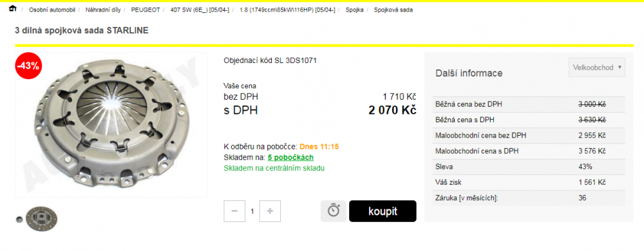Click the Další informace heading
This screenshot has height=251, width=644.
coord(469,73)
